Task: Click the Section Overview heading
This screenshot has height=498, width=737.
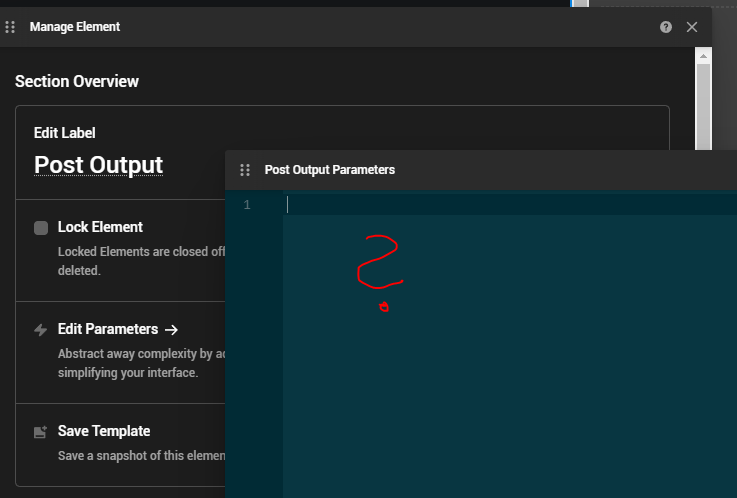Action: [x=77, y=81]
